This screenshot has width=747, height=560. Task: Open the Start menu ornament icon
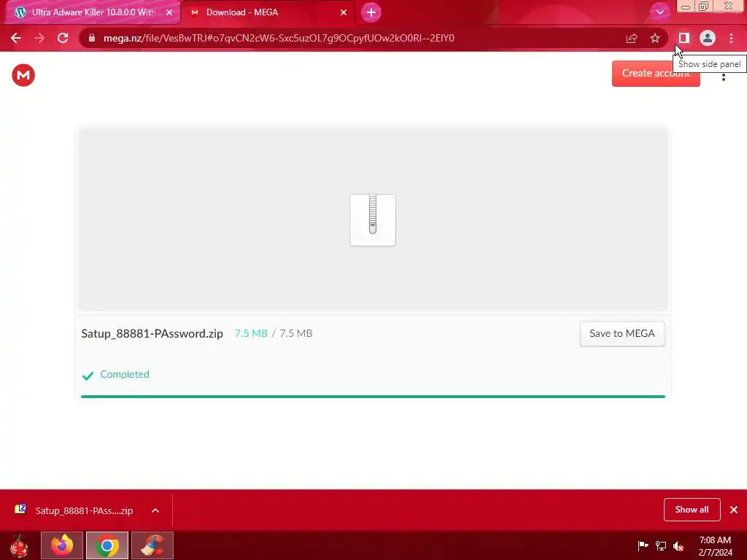coord(20,545)
